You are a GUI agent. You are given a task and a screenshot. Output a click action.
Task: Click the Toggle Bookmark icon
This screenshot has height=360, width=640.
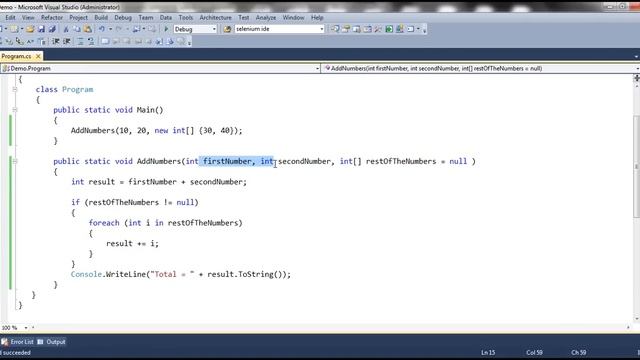[105, 41]
